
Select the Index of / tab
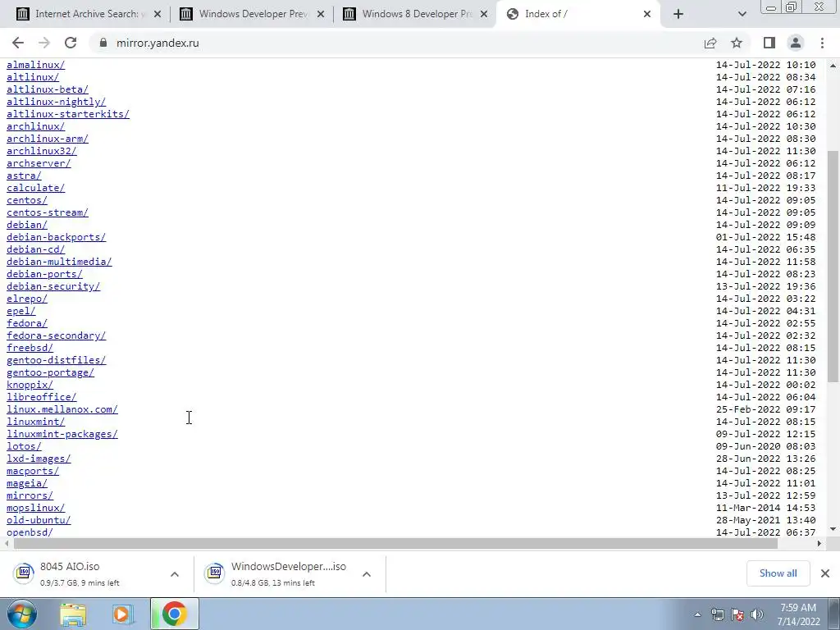[578, 14]
